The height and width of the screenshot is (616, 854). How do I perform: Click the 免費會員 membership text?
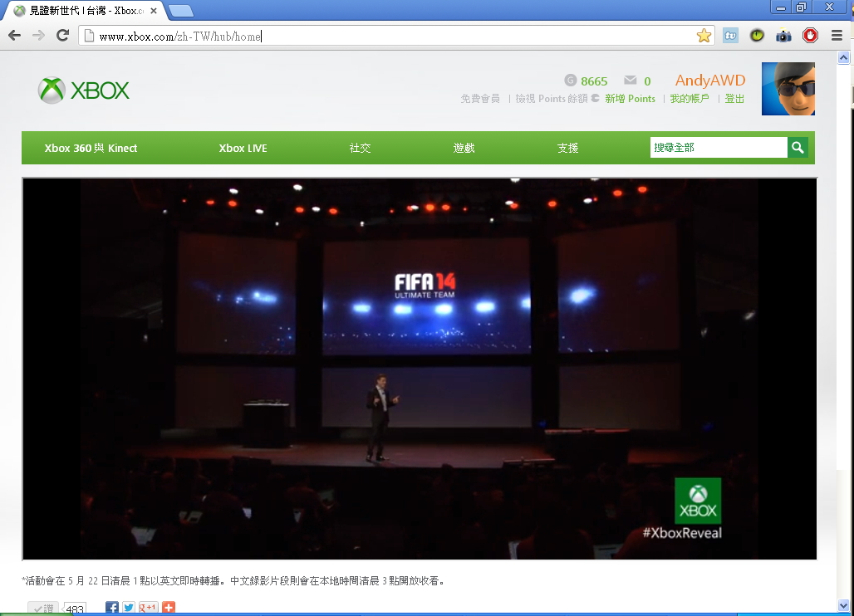(x=480, y=99)
